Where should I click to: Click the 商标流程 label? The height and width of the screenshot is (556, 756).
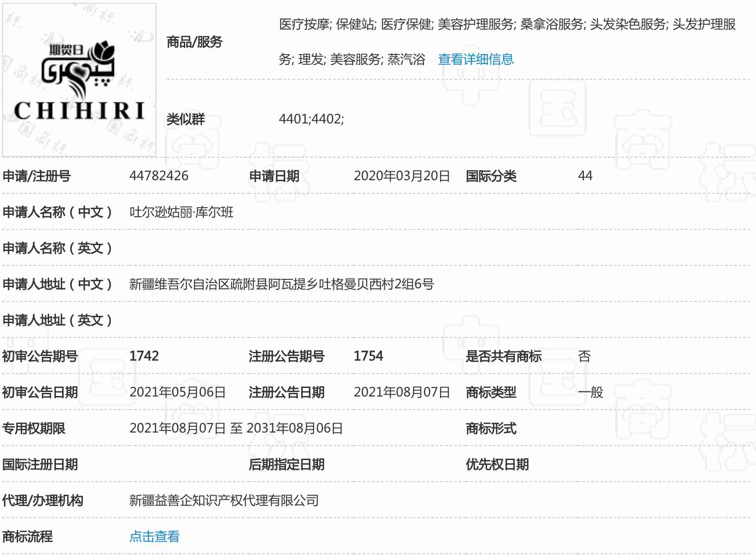(x=27, y=536)
